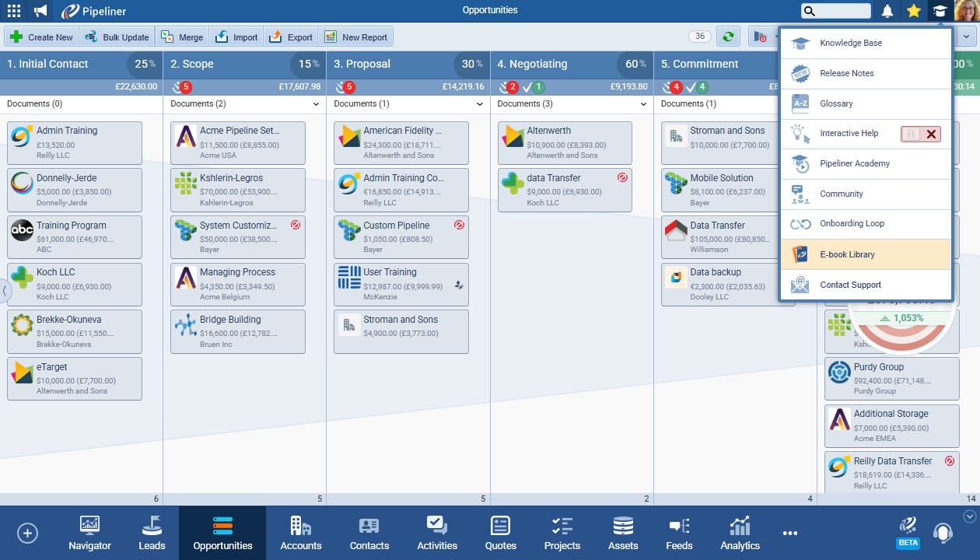Screen dimensions: 980x560
Task: Open the notifications bell
Action: (887, 11)
